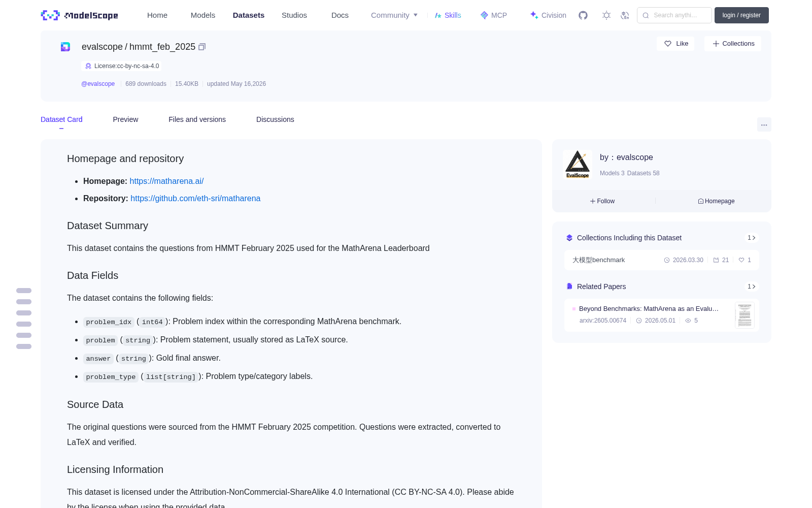This screenshot has height=508, width=812.
Task: Select the Dataset Card tab
Action: [x=61, y=119]
